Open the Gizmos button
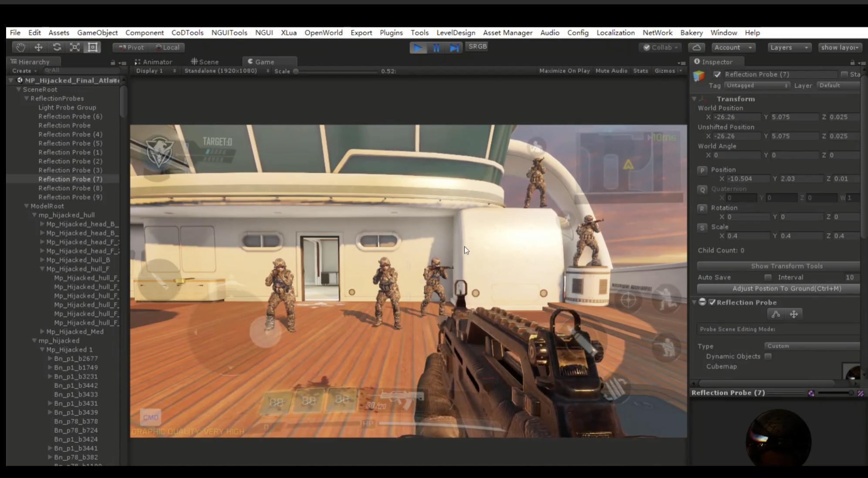Viewport: 868px width, 478px height. [x=668, y=71]
